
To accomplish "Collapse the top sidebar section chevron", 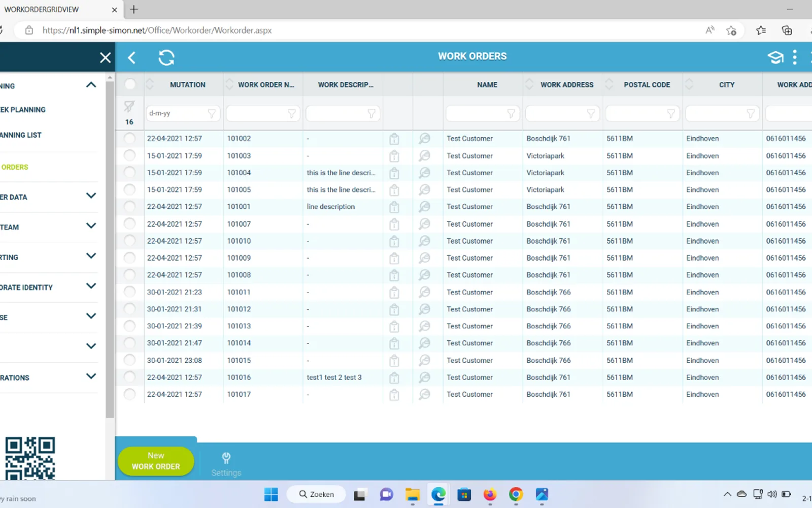I will 91,85.
